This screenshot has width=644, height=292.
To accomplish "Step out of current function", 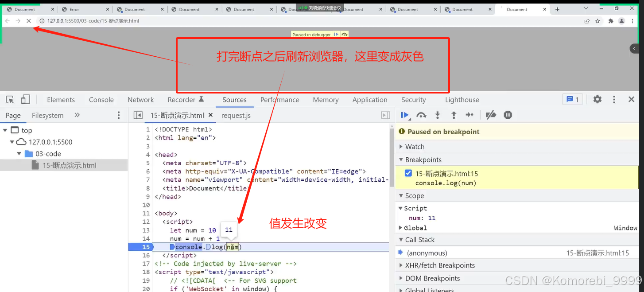I will pyautogui.click(x=454, y=115).
